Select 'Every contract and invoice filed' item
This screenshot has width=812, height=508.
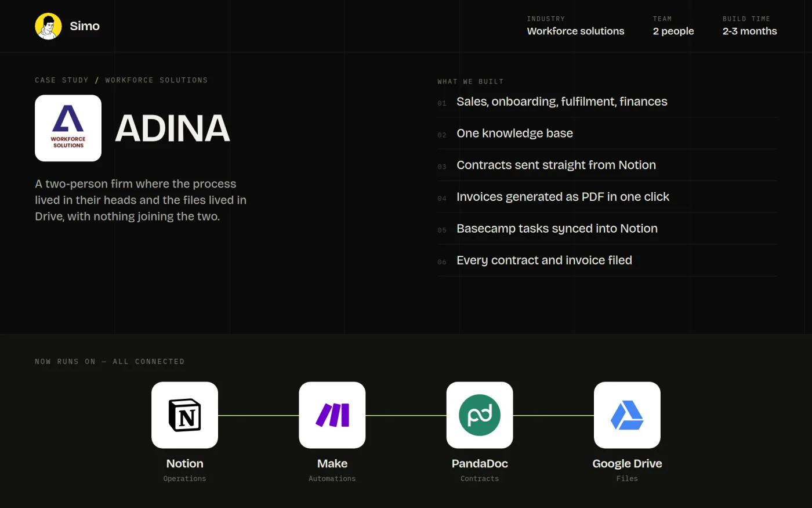pyautogui.click(x=607, y=261)
